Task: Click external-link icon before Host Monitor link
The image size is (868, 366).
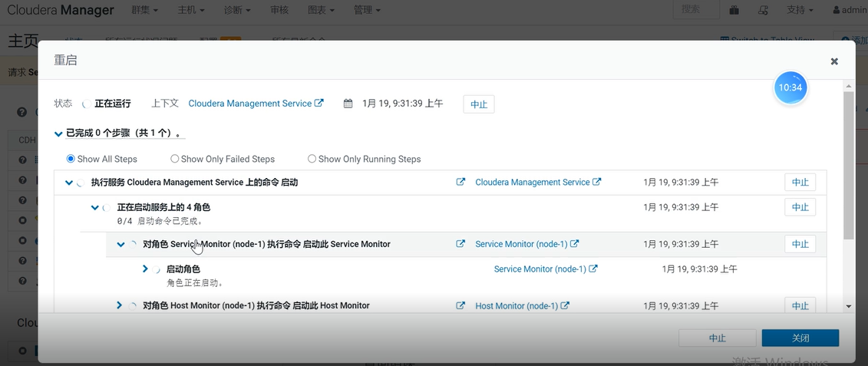Action: click(460, 305)
